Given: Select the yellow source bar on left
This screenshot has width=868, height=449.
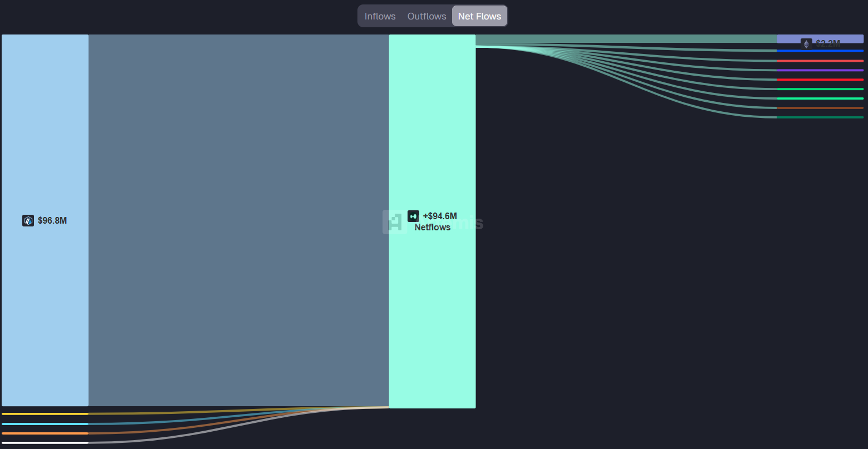Looking at the screenshot, I should click(x=45, y=414).
